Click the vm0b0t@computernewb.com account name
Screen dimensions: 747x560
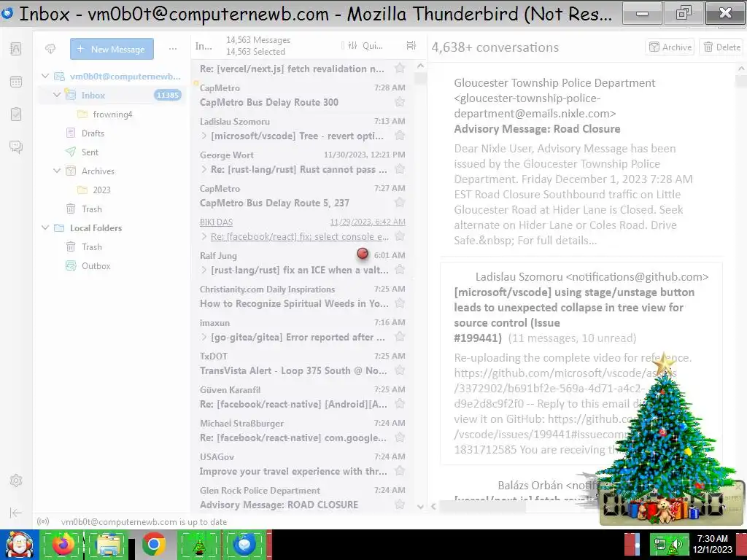[x=125, y=76]
